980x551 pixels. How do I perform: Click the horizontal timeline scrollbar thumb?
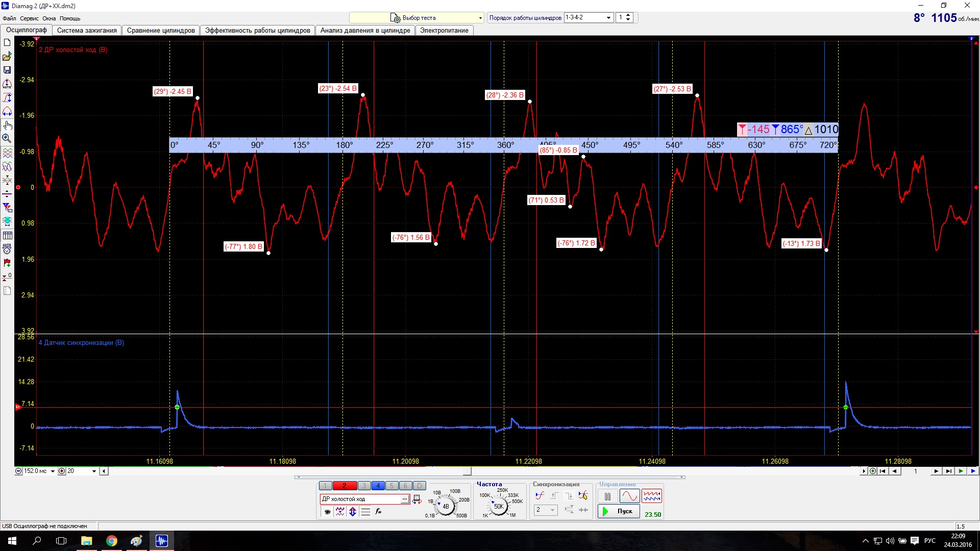tap(467, 471)
